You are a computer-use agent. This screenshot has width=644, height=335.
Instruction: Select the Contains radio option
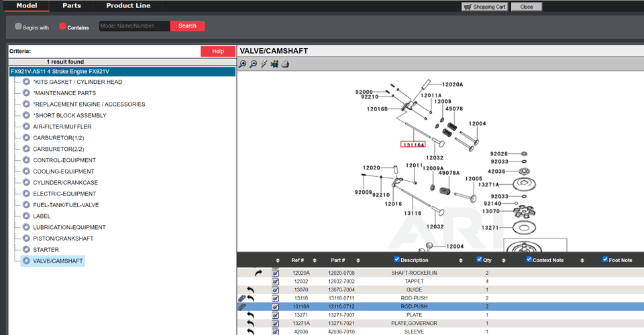tap(62, 27)
